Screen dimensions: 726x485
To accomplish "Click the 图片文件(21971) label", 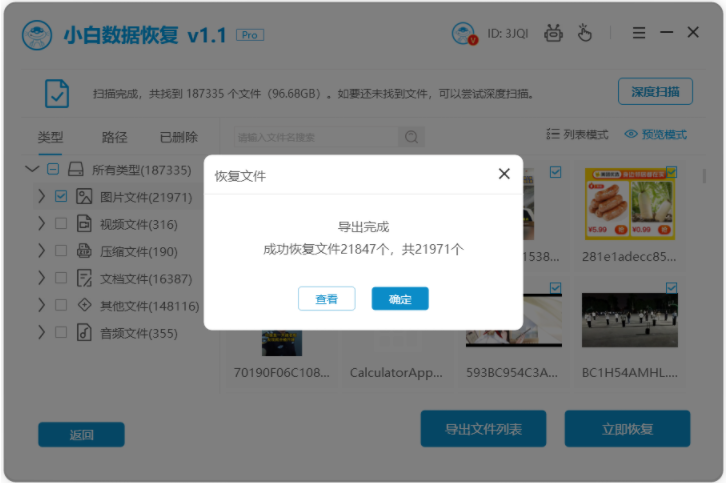I will 146,197.
